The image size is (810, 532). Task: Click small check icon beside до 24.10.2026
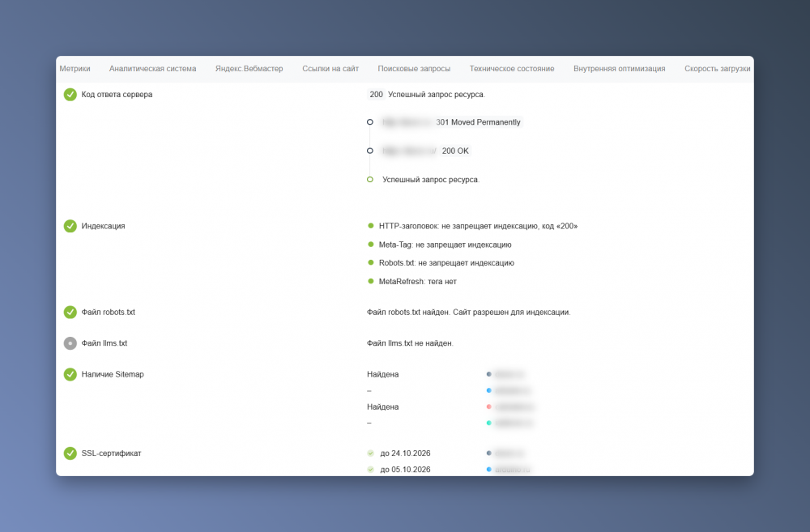(x=370, y=453)
